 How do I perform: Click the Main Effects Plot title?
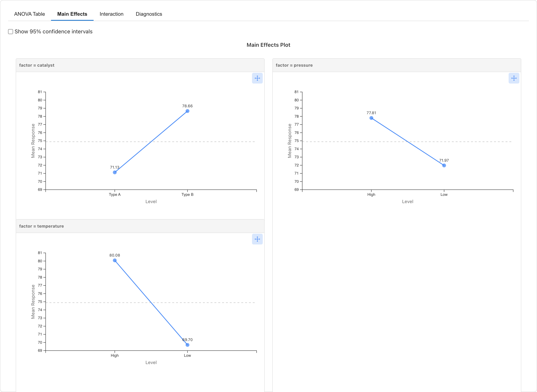point(268,45)
